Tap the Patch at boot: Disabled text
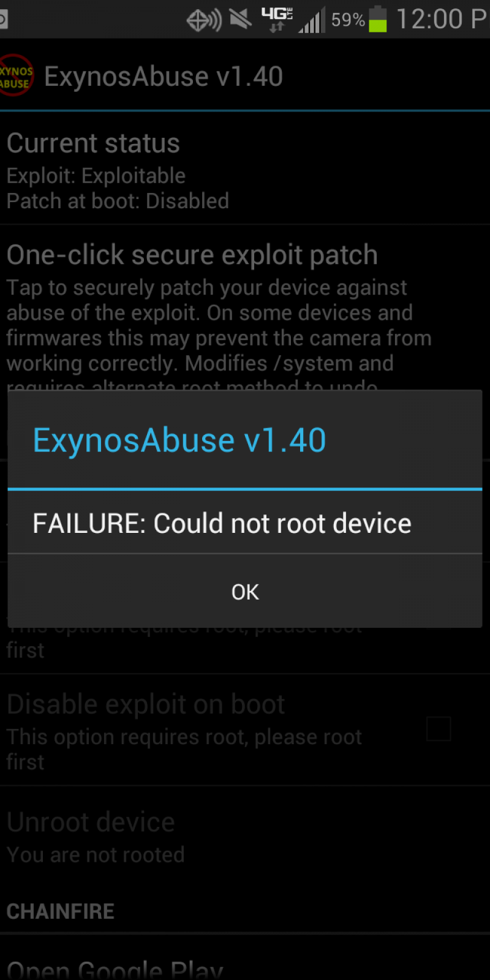The width and height of the screenshot is (490, 980). 118,201
